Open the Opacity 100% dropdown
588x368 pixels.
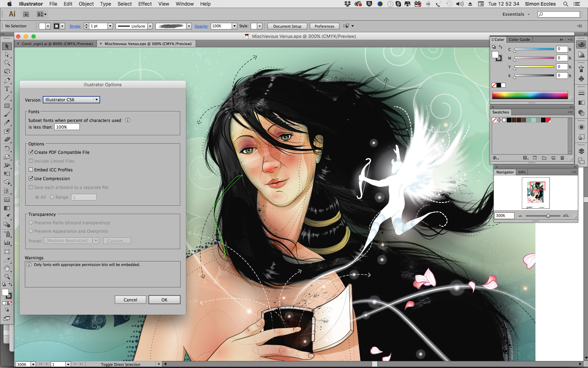tap(234, 26)
